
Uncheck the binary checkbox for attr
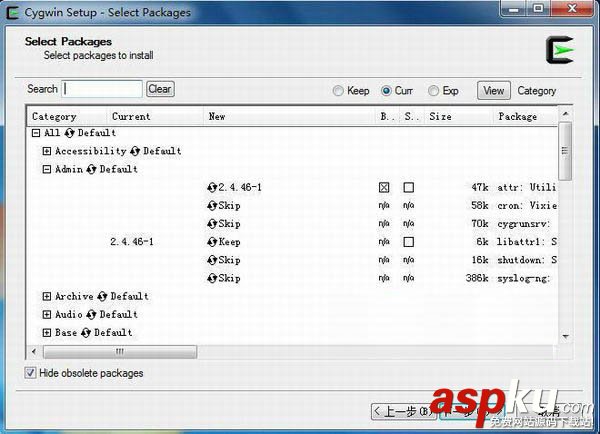click(x=384, y=188)
